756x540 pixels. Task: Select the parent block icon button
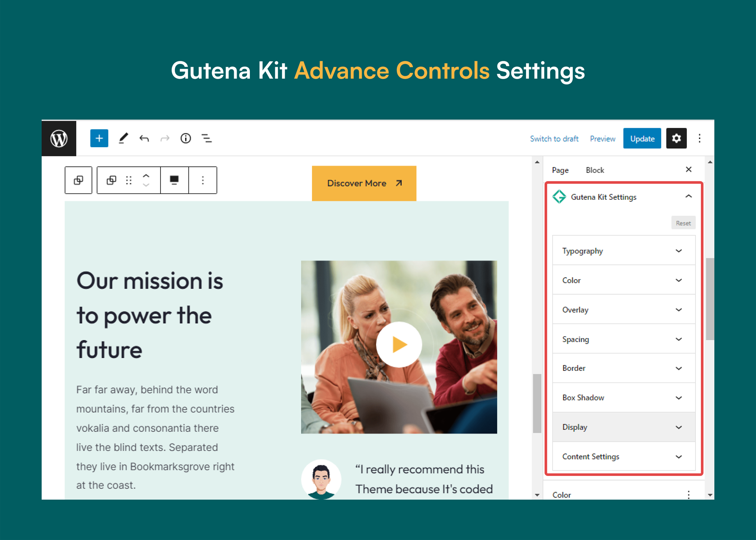click(78, 180)
